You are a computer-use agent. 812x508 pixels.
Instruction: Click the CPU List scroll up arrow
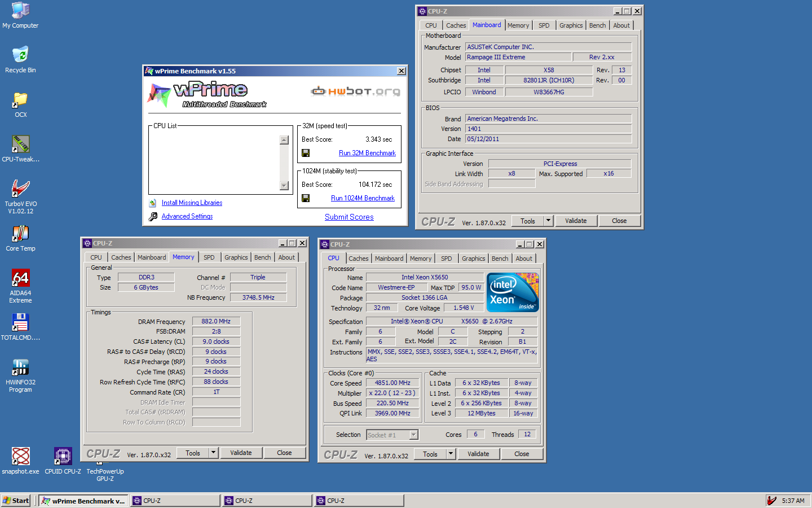coord(284,140)
